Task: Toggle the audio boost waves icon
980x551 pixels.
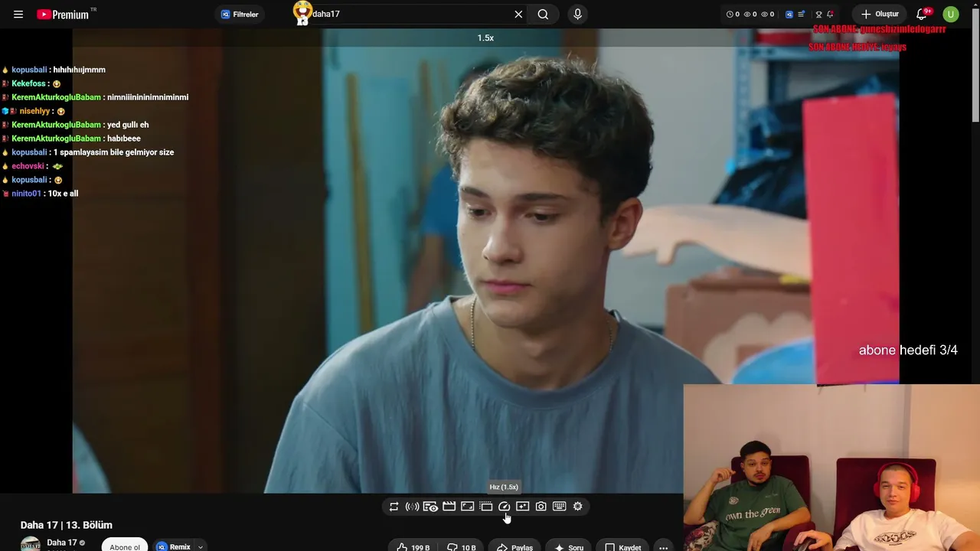Action: pos(412,507)
